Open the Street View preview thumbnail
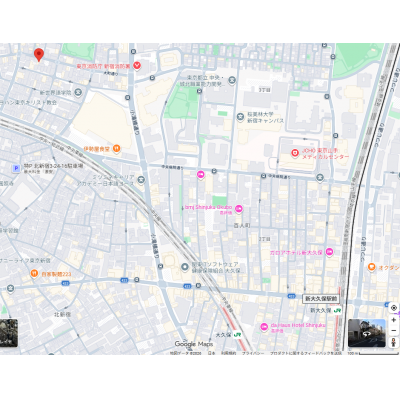This screenshot has width=400, height=400. [367, 333]
